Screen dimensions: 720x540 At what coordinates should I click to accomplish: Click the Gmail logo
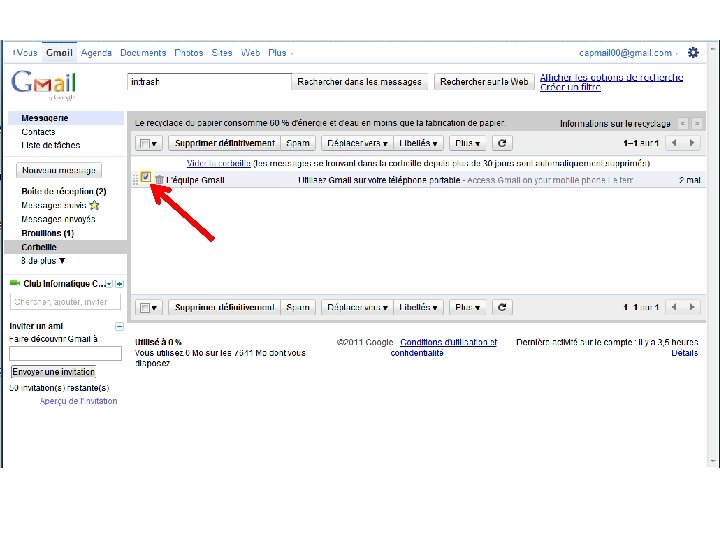[44, 84]
